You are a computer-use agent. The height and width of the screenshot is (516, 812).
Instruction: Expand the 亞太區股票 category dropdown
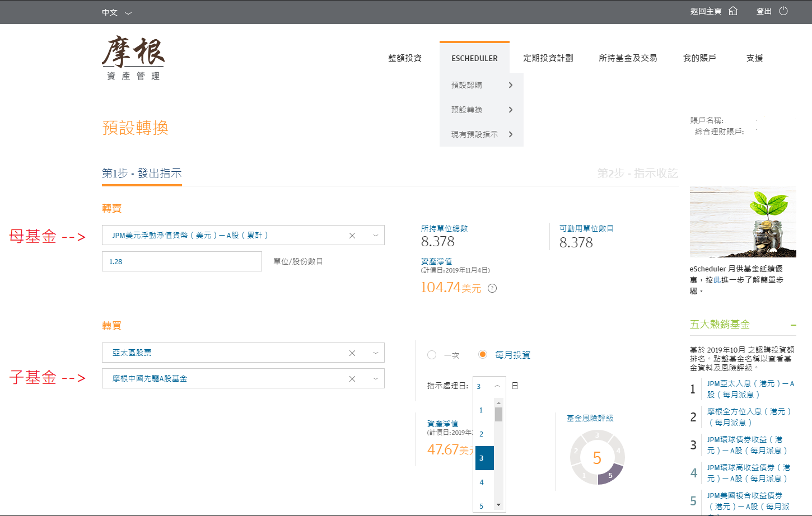376,353
